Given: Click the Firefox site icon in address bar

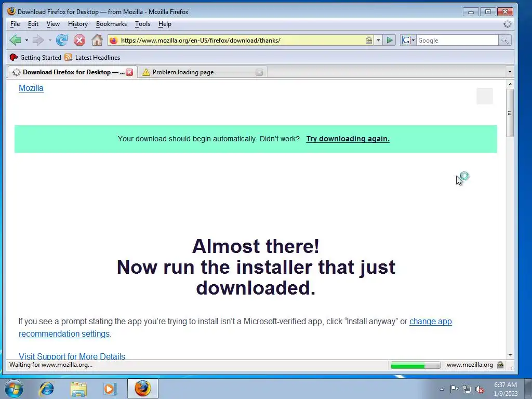Looking at the screenshot, I should coord(114,41).
